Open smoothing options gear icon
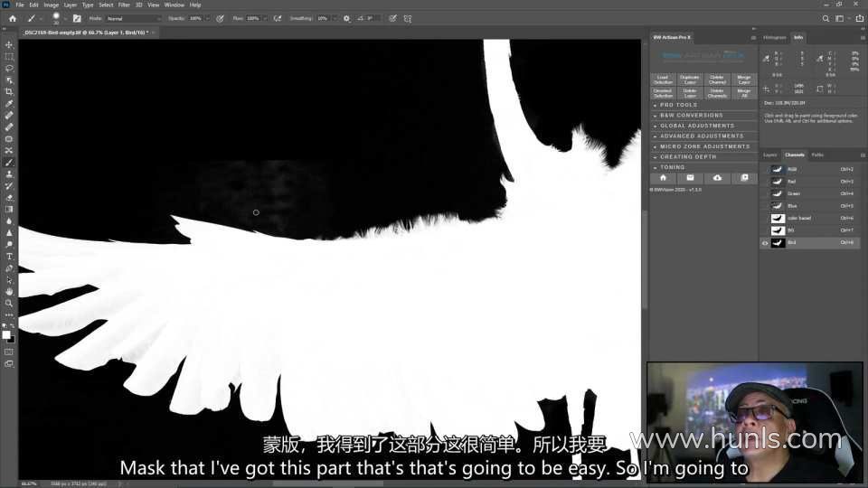This screenshot has width=868, height=488. point(346,18)
